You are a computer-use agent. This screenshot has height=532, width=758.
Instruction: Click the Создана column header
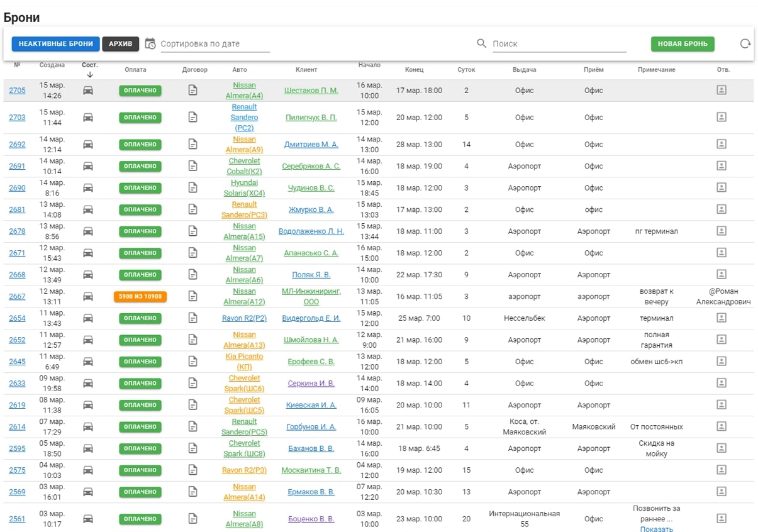(52, 65)
